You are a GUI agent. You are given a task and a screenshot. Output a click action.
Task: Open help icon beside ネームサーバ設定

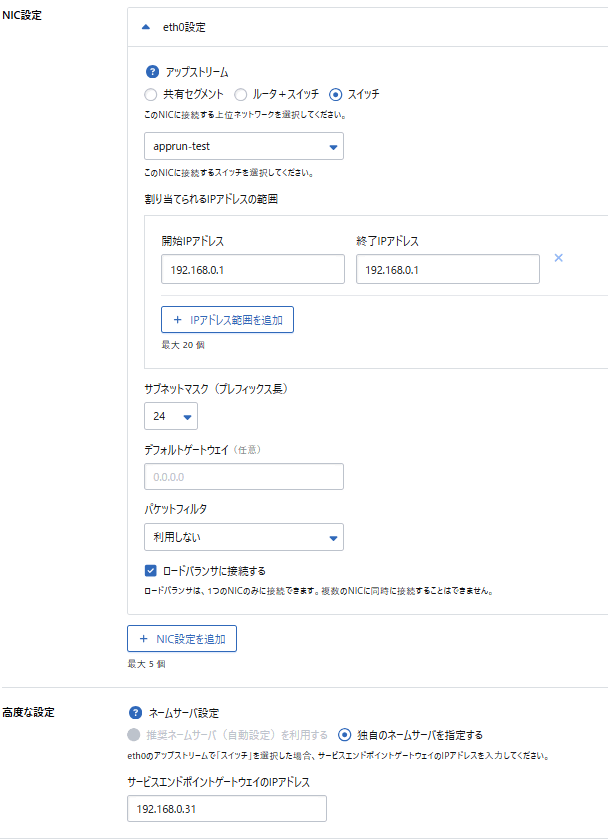[135, 713]
